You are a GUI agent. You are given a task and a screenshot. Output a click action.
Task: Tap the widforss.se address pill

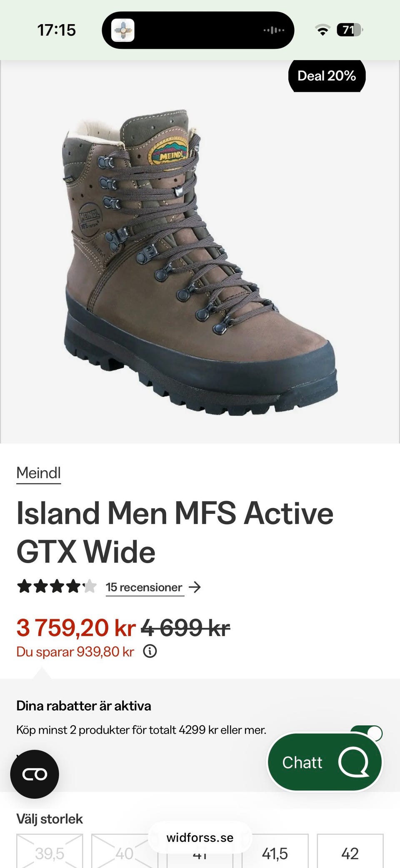point(200,837)
